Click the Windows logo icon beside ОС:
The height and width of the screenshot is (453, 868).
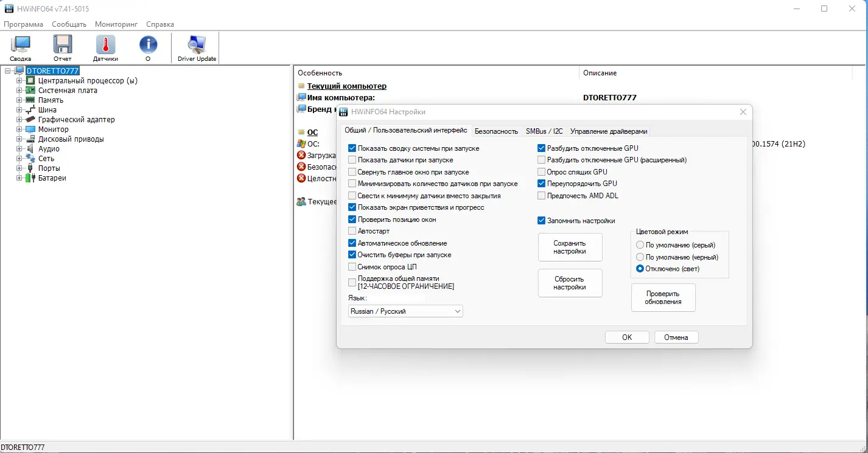[301, 144]
